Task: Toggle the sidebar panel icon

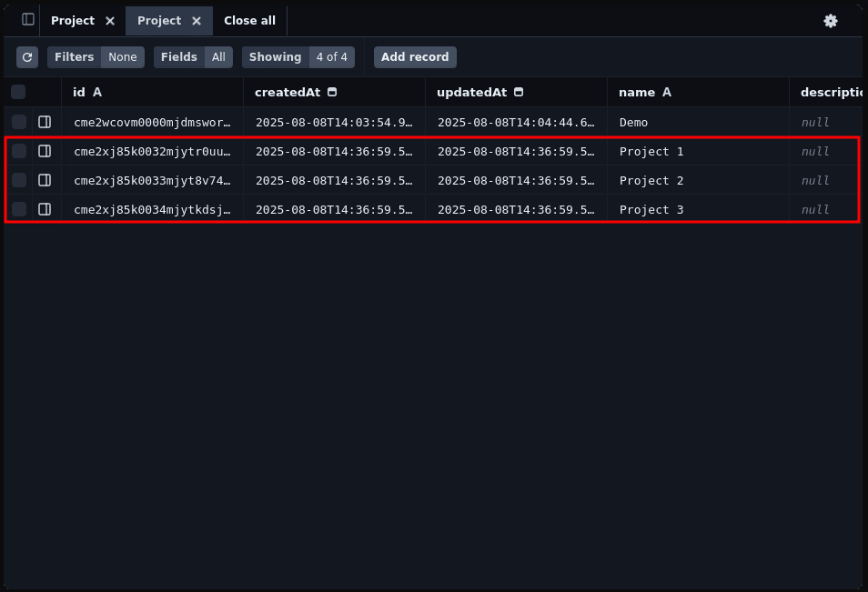Action: [28, 19]
